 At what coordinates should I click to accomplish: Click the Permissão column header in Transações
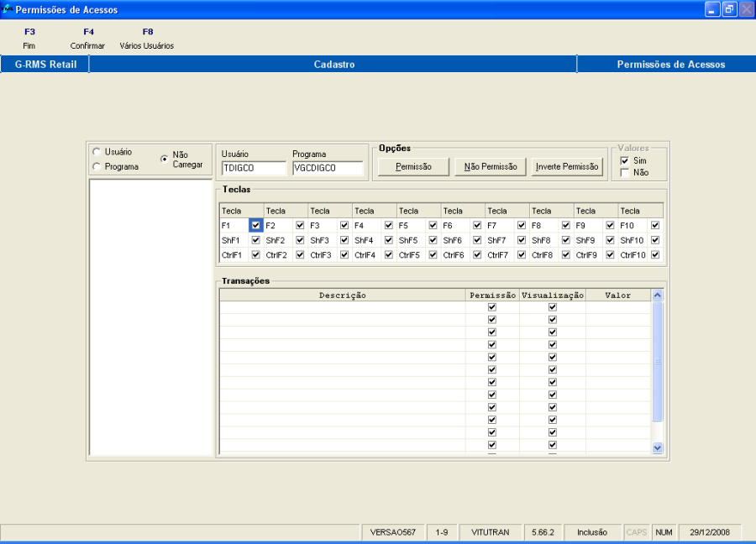tap(492, 296)
